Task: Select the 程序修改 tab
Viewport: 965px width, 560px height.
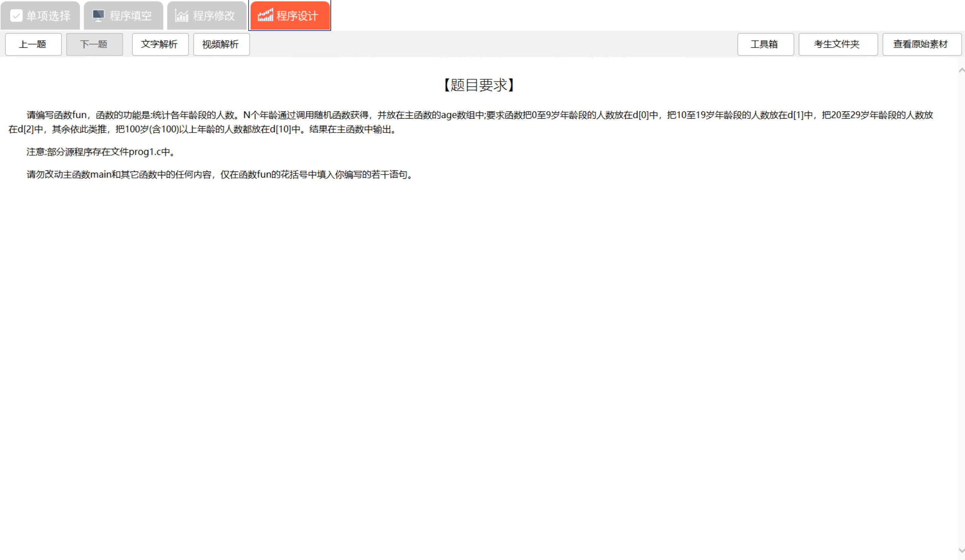Action: coord(207,15)
